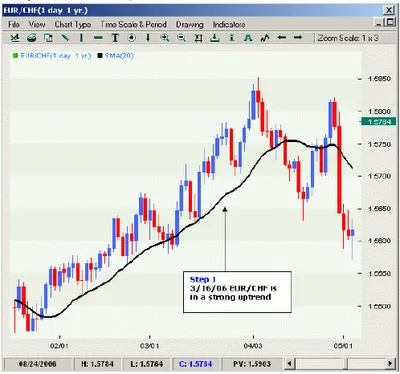This screenshot has height=374, width=400.
Task: Open the View menu
Action: click(x=37, y=24)
